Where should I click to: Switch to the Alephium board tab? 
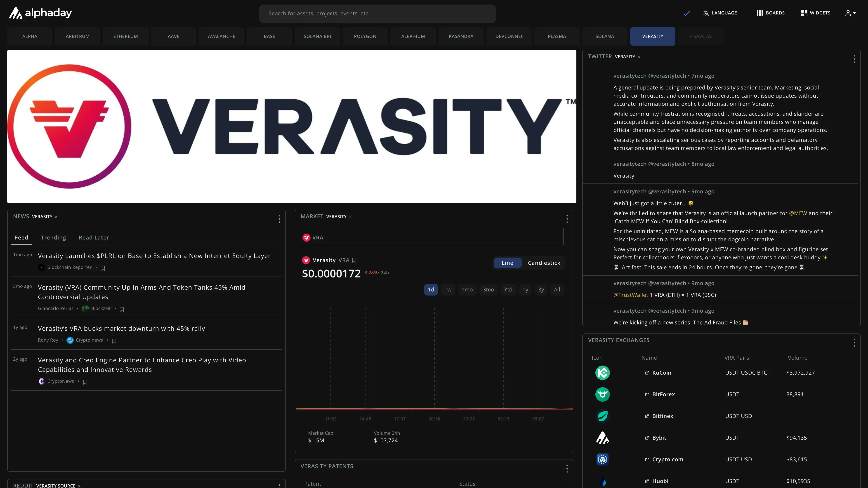click(413, 36)
